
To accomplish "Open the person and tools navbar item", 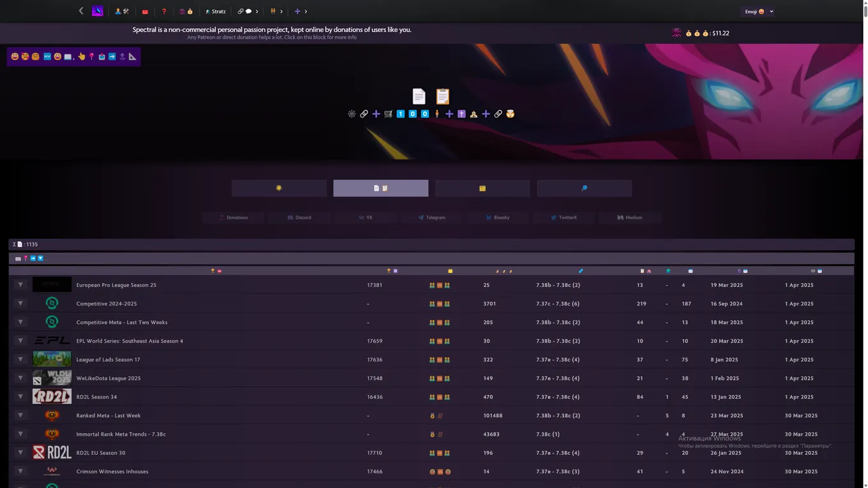I will (122, 11).
